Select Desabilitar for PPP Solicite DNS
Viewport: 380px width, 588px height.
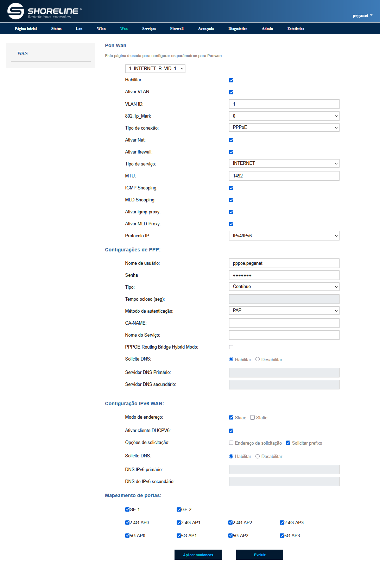[x=258, y=359]
